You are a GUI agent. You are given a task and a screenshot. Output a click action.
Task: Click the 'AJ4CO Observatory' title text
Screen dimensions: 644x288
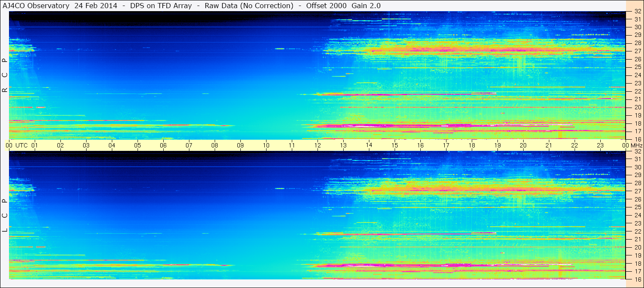pyautogui.click(x=36, y=6)
